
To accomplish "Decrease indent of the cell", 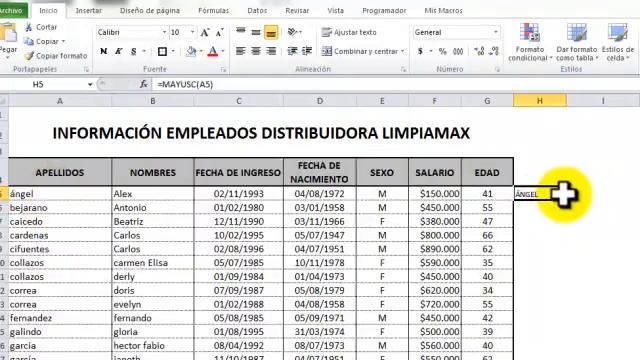I will point(292,51).
